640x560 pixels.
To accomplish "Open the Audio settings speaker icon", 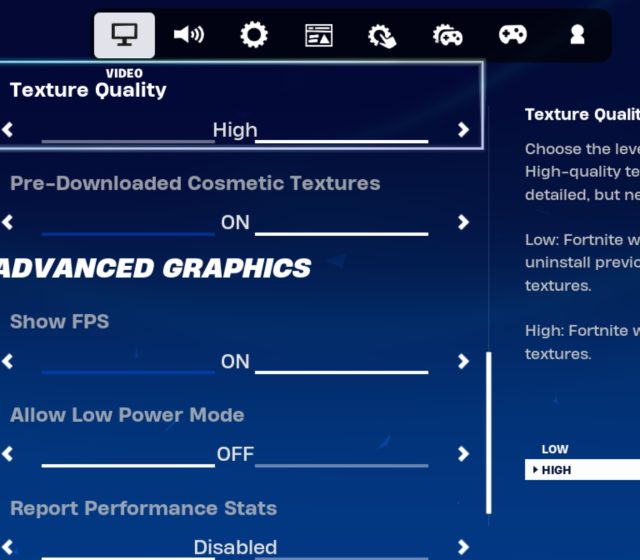I will [x=188, y=35].
